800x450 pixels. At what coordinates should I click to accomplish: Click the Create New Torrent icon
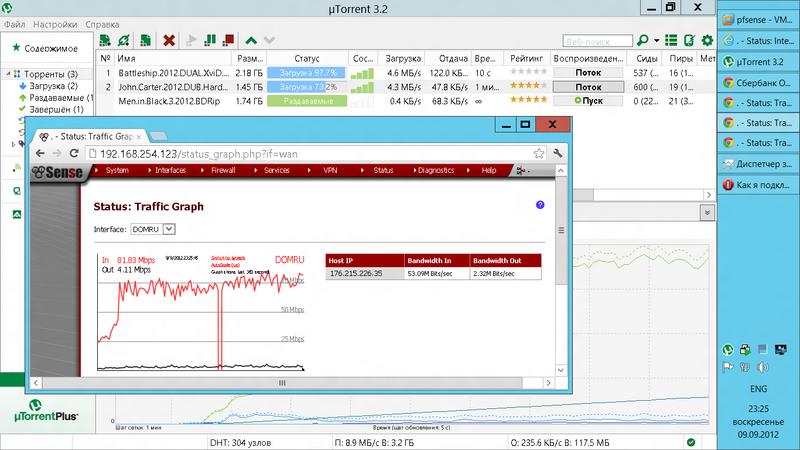coord(145,40)
